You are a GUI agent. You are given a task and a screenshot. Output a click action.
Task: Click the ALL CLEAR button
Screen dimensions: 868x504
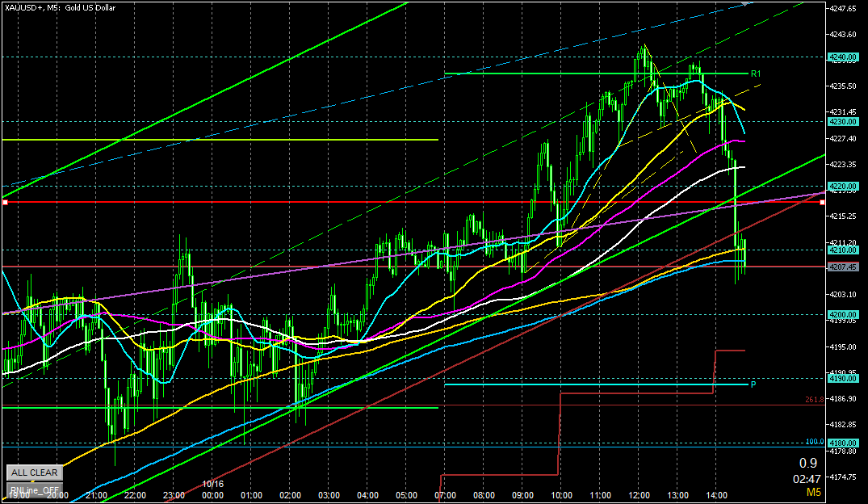[x=34, y=472]
